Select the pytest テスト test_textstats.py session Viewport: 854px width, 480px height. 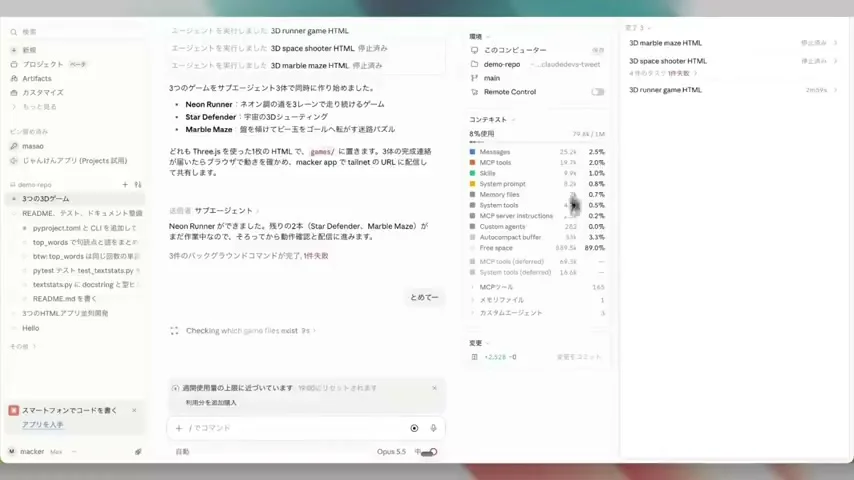tap(81, 271)
